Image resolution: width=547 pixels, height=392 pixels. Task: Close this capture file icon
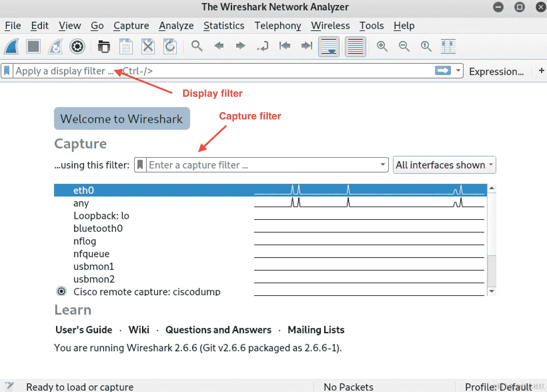pos(148,46)
